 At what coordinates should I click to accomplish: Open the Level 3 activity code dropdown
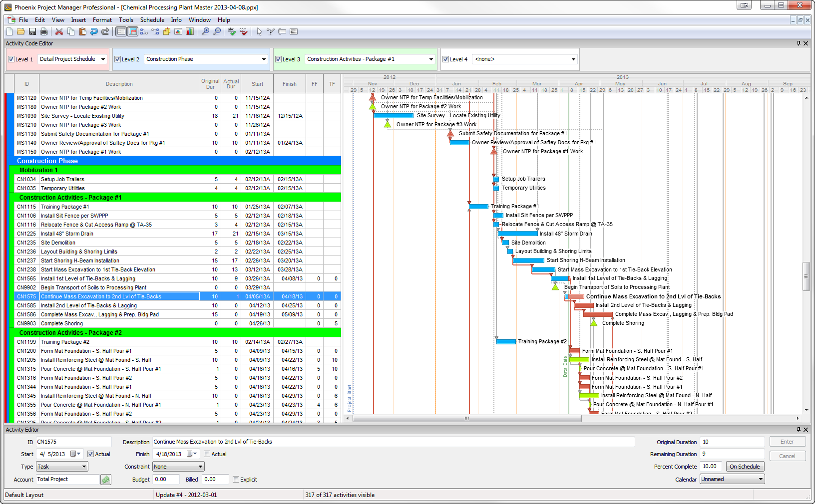point(431,59)
